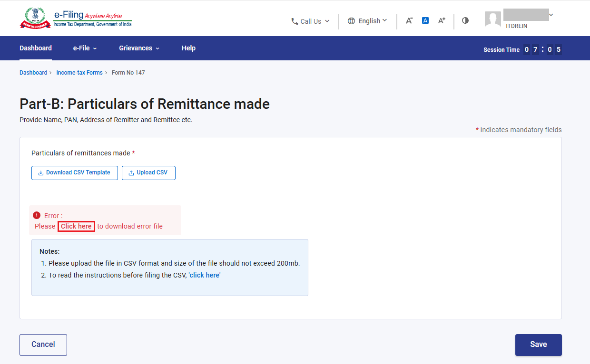This screenshot has width=590, height=364.
Task: Increase font size with the A+ icon
Action: click(442, 20)
